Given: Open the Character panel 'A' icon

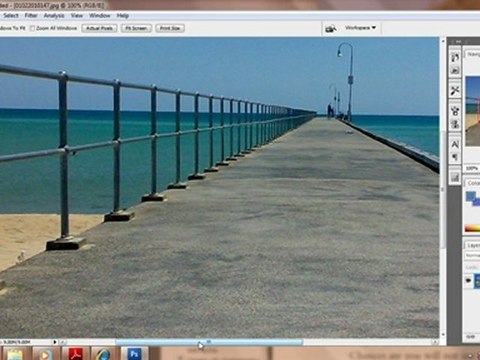Looking at the screenshot, I should 455,144.
